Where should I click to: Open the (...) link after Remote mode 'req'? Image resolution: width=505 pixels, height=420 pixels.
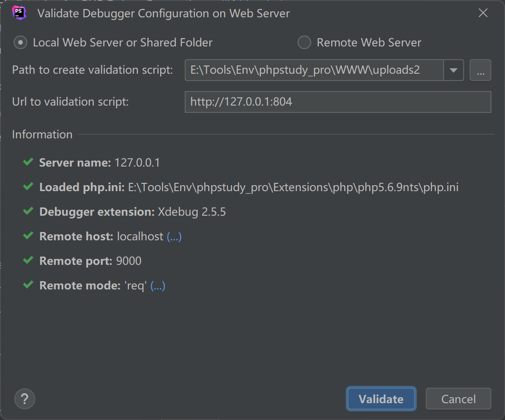tap(157, 285)
